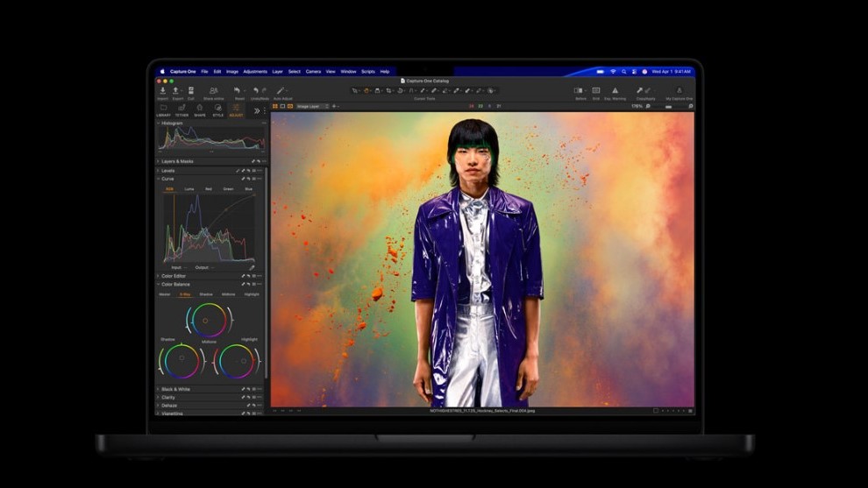The width and height of the screenshot is (868, 488).
Task: Collapse the Color Balance panel
Action: [159, 285]
